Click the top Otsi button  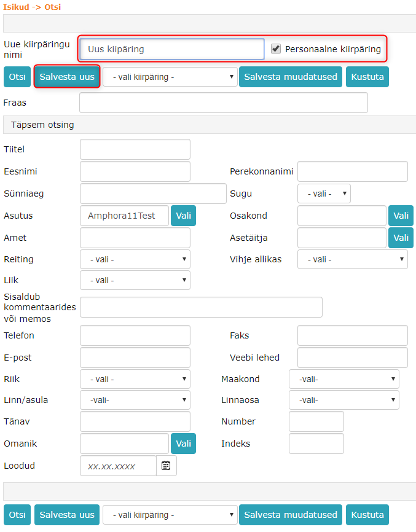tap(17, 77)
